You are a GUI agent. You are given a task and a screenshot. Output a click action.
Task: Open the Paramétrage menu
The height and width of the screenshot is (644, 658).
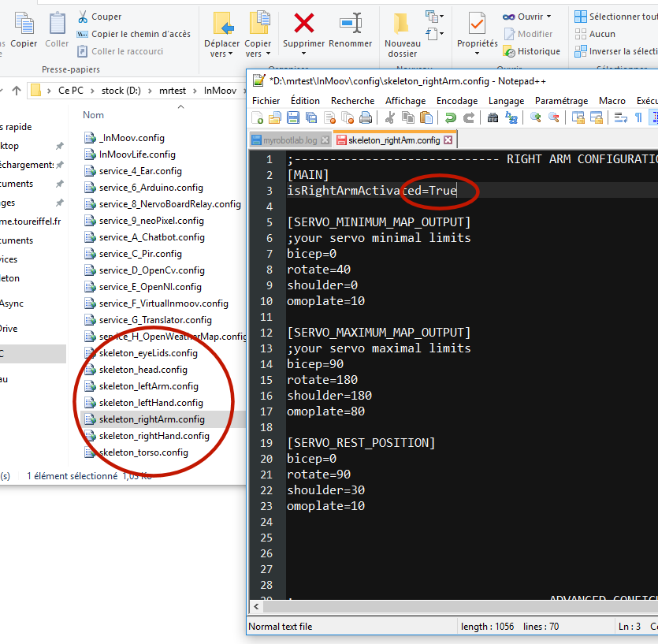pos(561,101)
